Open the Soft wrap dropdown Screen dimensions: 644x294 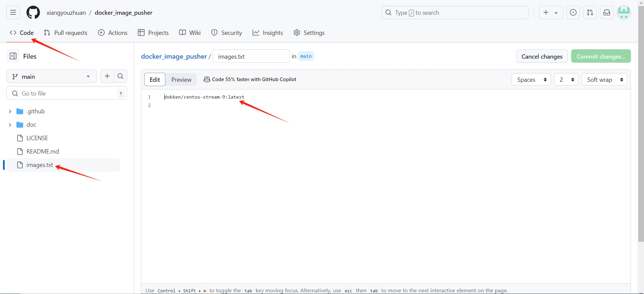(x=604, y=80)
